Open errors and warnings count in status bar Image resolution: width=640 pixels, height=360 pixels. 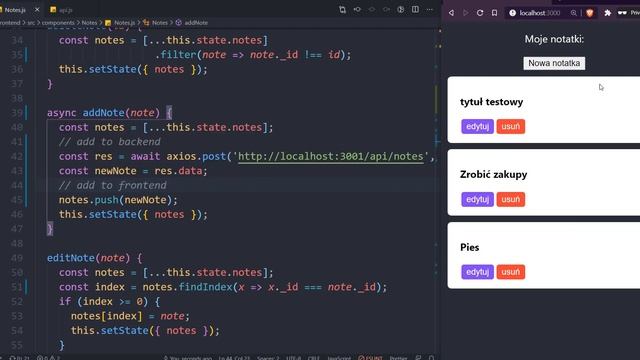[x=48, y=358]
